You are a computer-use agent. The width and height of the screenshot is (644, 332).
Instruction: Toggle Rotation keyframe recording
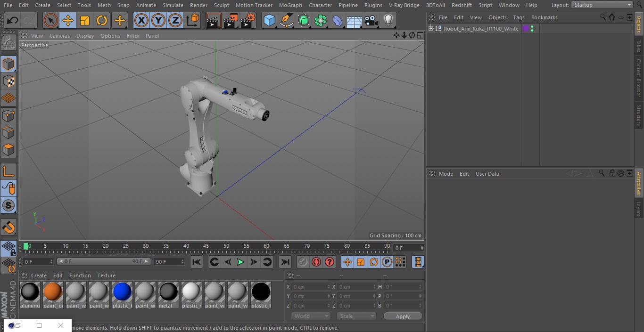tap(374, 262)
